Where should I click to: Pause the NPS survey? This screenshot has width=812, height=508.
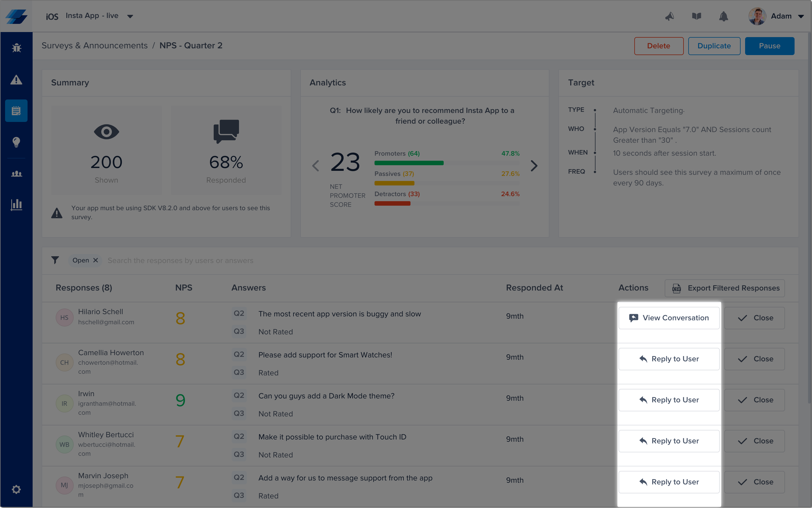point(769,46)
